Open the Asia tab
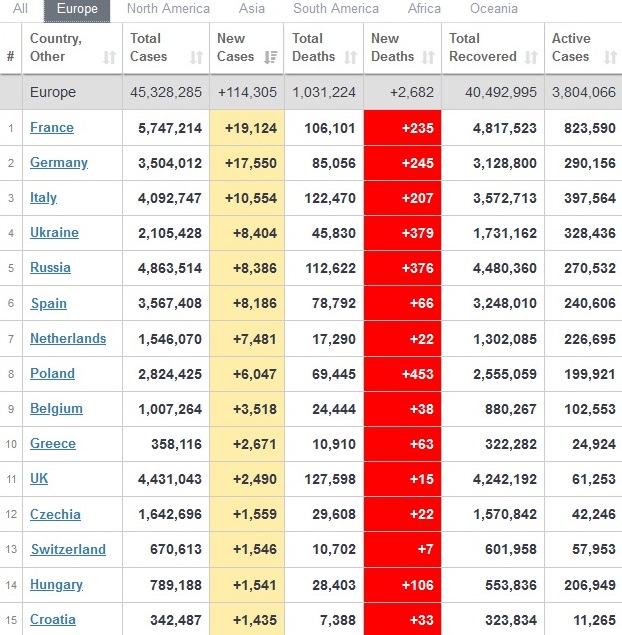The height and width of the screenshot is (635, 622). click(x=251, y=9)
